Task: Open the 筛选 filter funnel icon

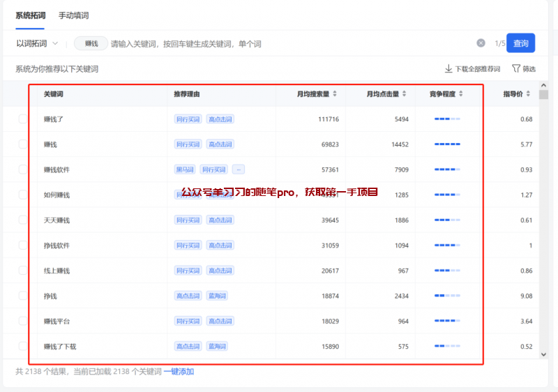Action: [516, 69]
